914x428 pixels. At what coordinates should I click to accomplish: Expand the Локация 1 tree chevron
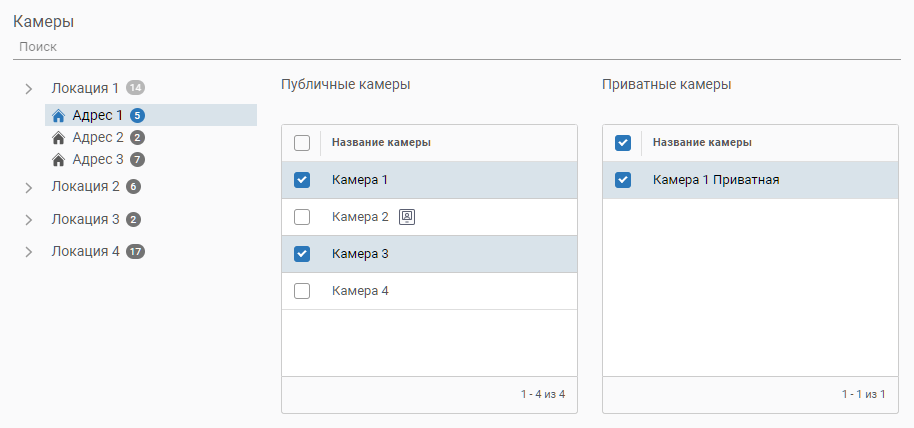pos(29,89)
